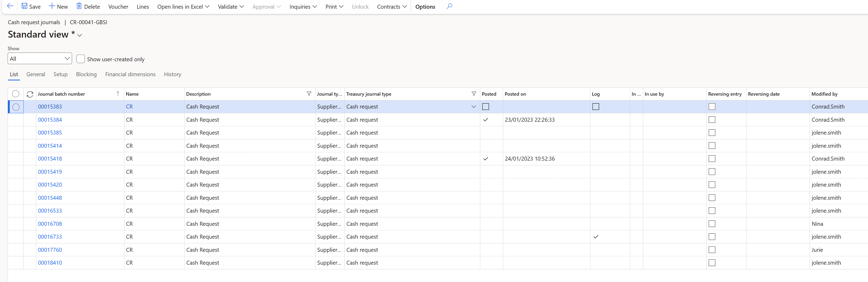Open journal batch 00017760 link
This screenshot has width=868, height=282.
50,250
